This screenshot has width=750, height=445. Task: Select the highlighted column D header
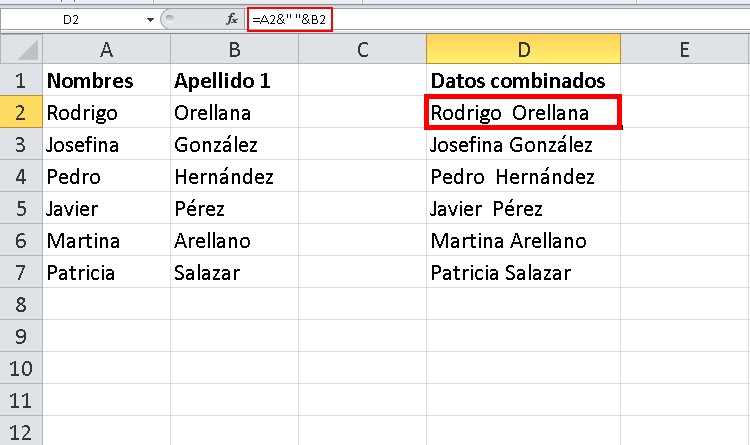(x=523, y=49)
